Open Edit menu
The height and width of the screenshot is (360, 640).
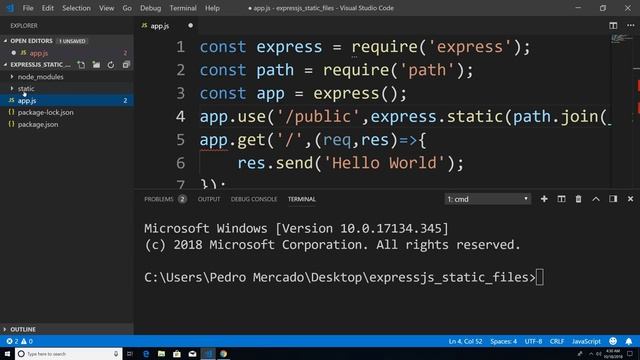coord(47,8)
